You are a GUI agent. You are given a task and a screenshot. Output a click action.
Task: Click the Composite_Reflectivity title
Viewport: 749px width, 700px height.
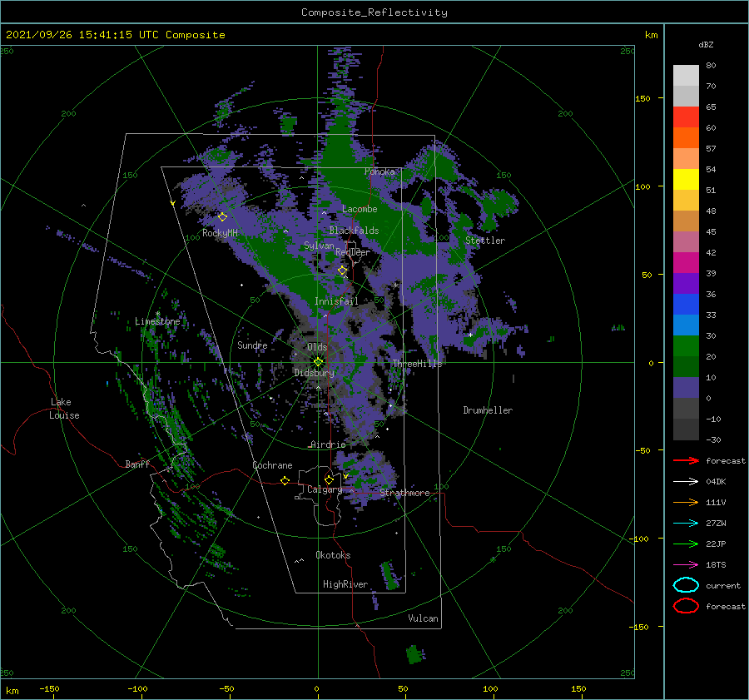point(374,12)
